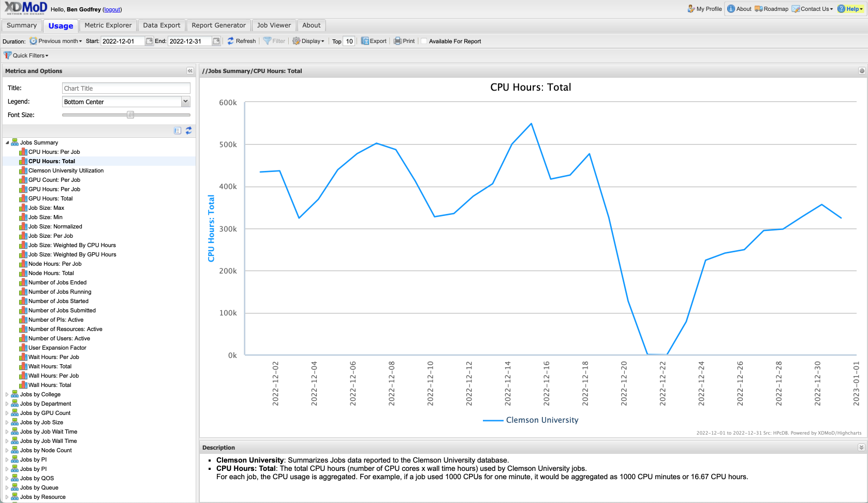This screenshot has width=868, height=503.
Task: Switch to the Report Generator tab
Action: click(x=218, y=25)
